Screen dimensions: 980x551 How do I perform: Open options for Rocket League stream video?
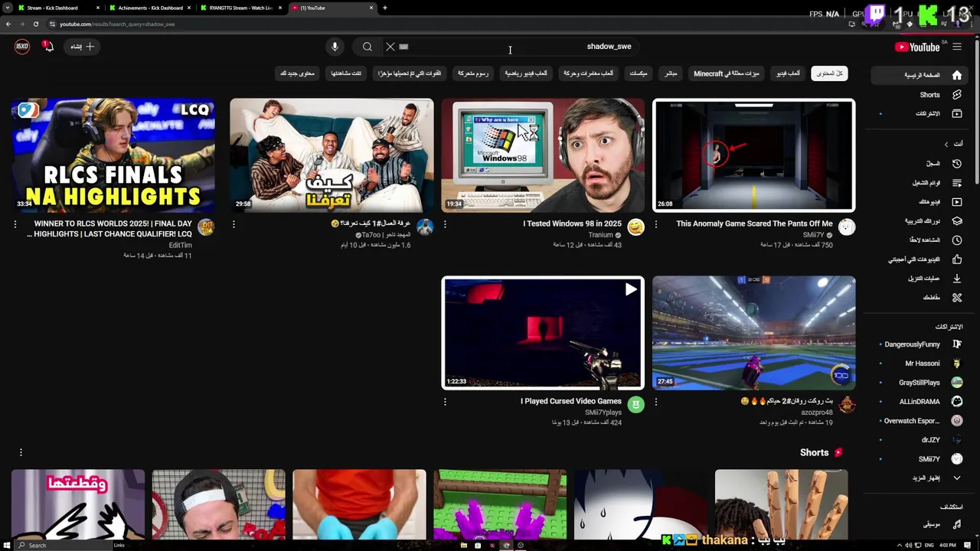coord(656,402)
